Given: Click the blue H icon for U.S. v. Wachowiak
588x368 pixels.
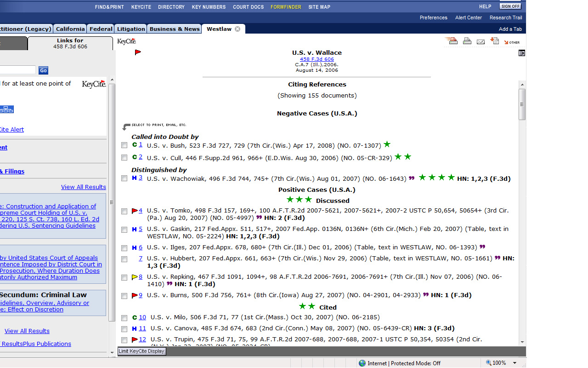Looking at the screenshot, I should click(135, 178).
